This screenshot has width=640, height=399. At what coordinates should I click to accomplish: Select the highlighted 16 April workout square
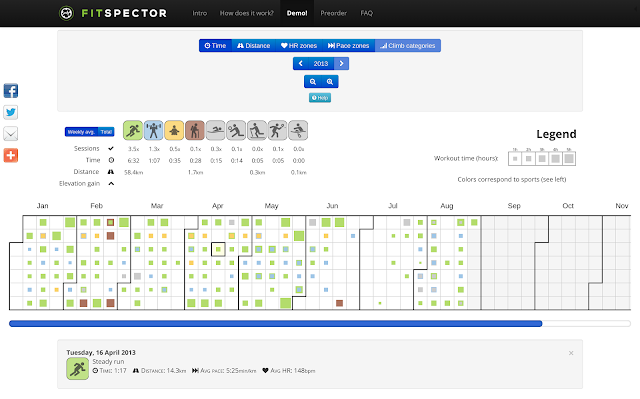click(x=218, y=249)
